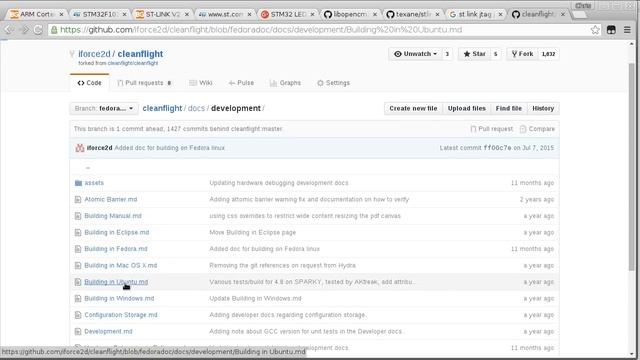Screen dimensions: 640x360
Task: Open the Unwatch dropdown
Action: click(415, 54)
